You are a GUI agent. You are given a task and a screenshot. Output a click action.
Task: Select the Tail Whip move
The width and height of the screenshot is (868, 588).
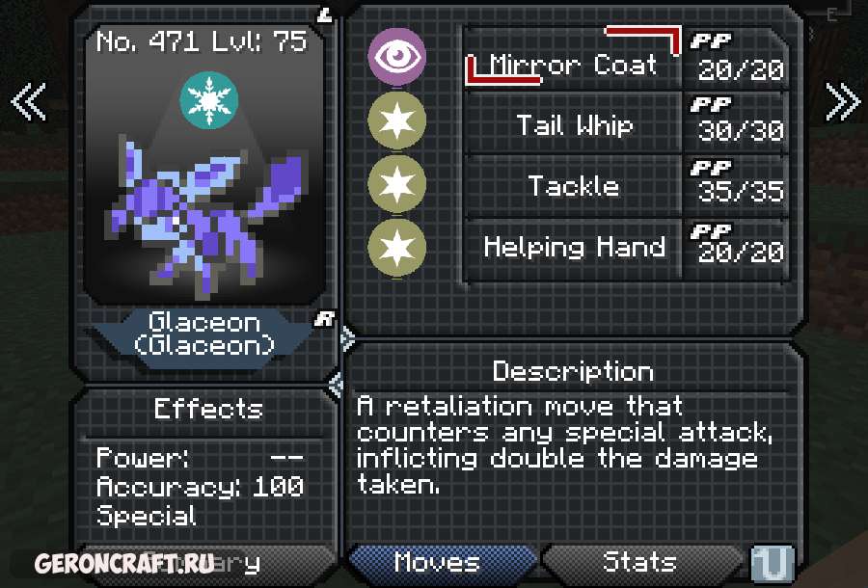573,121
